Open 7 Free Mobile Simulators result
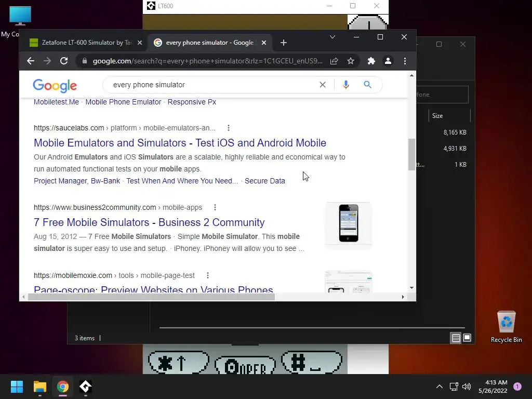The image size is (532, 399). 149,222
